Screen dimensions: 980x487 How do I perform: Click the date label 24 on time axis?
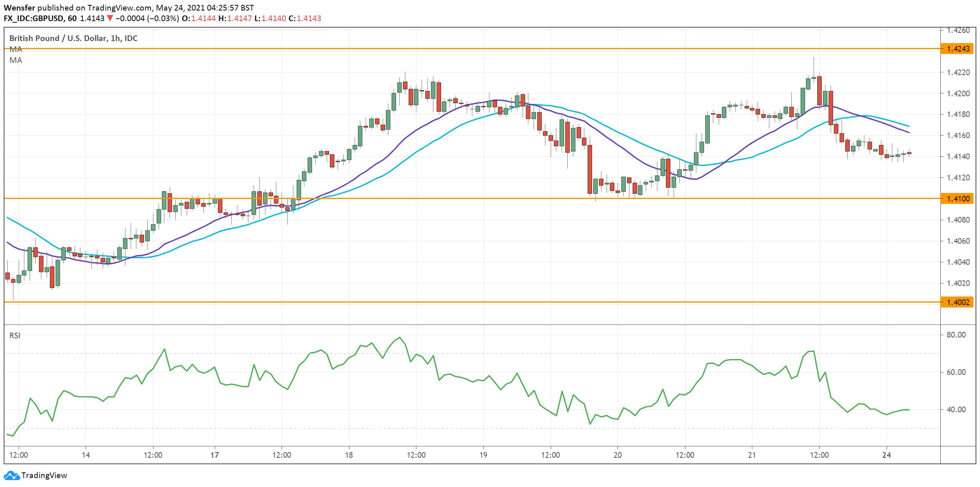887,455
